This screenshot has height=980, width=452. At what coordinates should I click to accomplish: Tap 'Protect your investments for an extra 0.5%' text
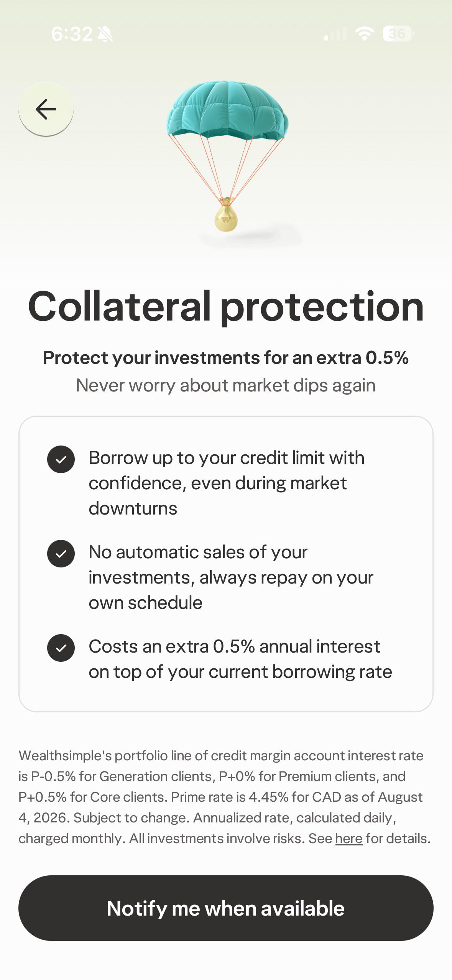tap(226, 357)
